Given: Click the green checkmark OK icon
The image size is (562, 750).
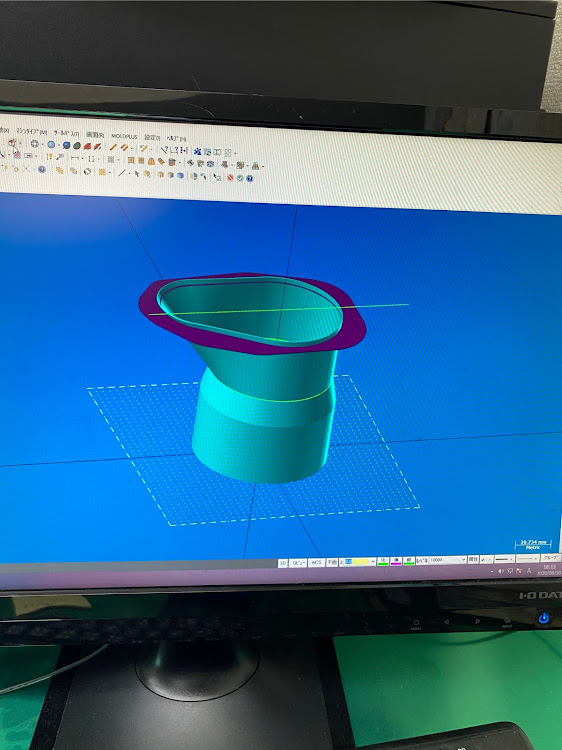Looking at the screenshot, I should tap(240, 178).
